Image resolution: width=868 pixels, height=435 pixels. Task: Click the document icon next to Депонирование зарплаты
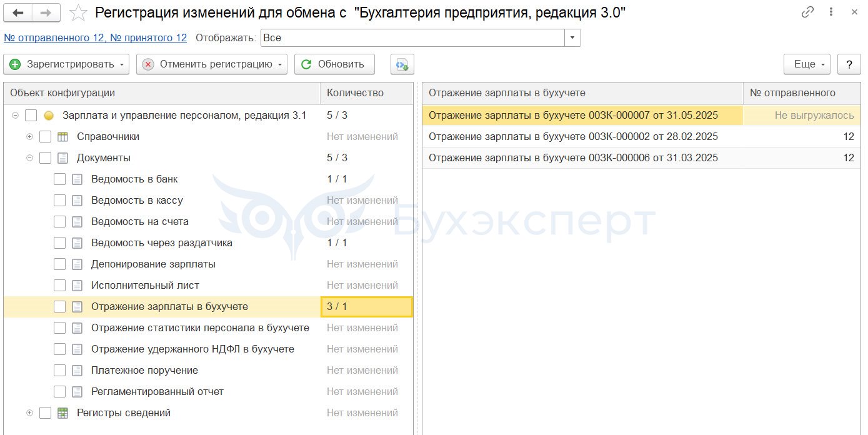pyautogui.click(x=77, y=264)
